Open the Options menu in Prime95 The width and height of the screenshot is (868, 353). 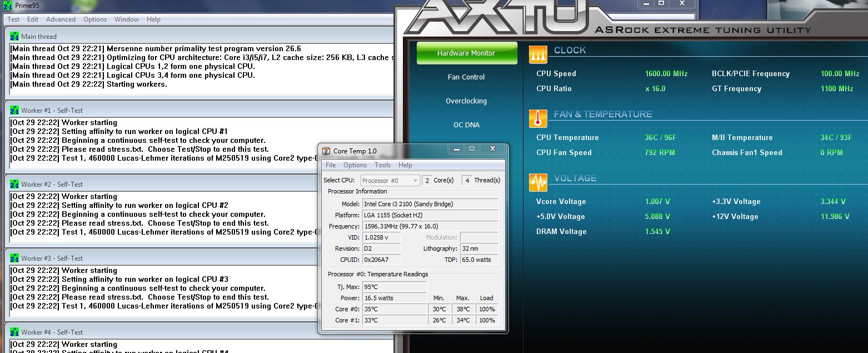(95, 19)
